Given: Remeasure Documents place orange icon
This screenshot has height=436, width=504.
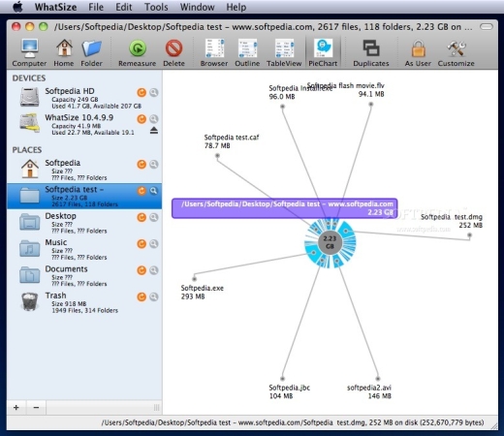Looking at the screenshot, I should 142,270.
